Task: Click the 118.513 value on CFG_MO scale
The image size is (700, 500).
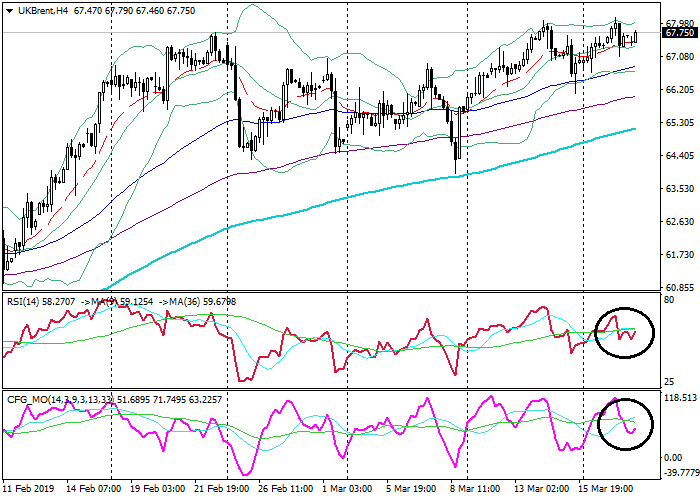Action: pos(680,398)
